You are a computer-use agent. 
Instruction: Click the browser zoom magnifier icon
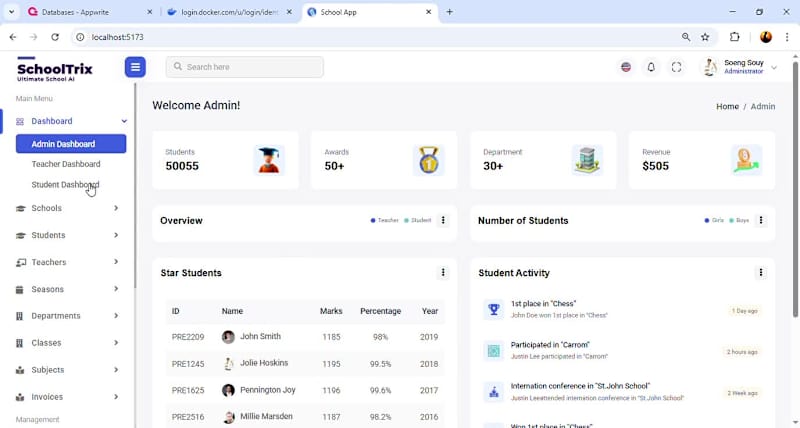click(x=686, y=37)
